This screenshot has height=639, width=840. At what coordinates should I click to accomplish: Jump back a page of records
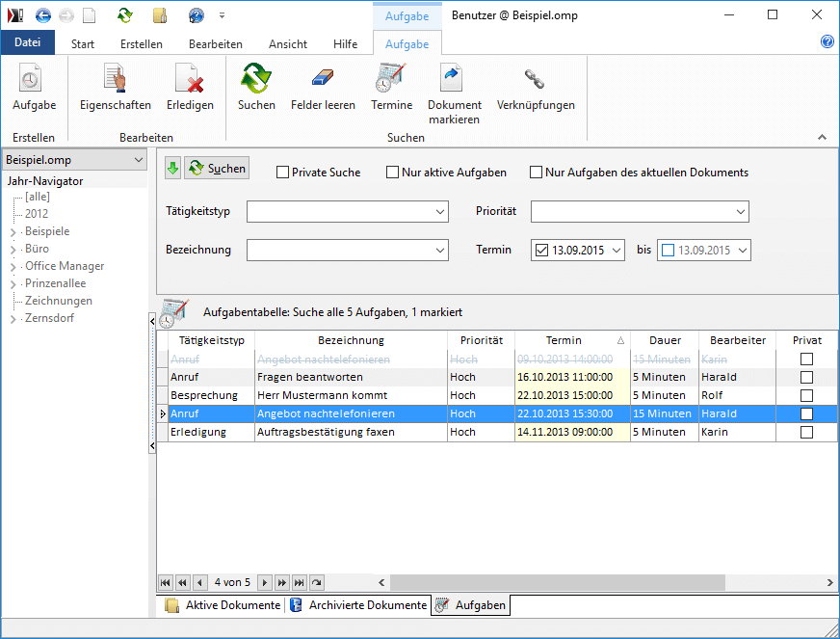point(183,582)
